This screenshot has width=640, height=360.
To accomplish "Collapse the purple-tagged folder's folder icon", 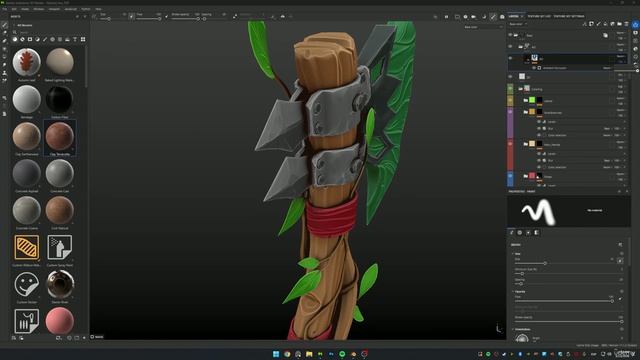I will pyautogui.click(x=526, y=112).
